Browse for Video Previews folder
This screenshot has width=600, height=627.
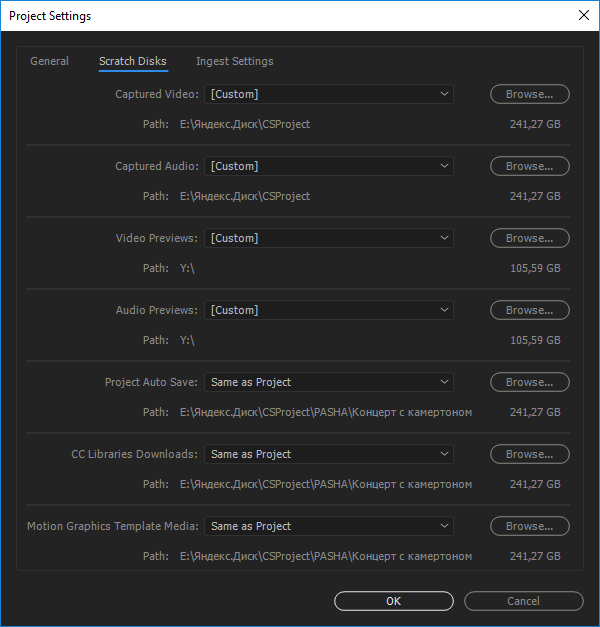click(x=530, y=238)
